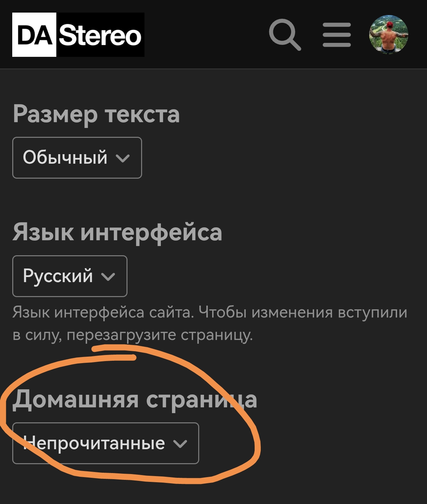Screen dimensions: 427x504
Task: Click the chevron arrow beside Русский
Action: (x=108, y=277)
